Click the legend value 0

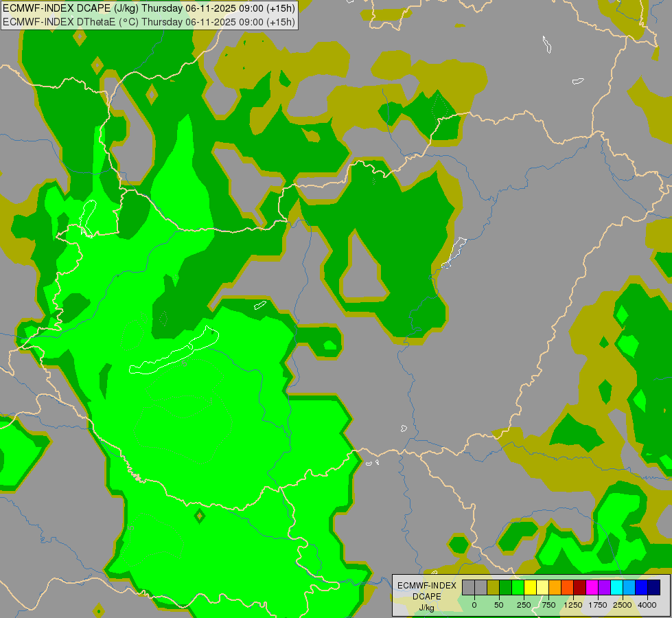tap(474, 605)
